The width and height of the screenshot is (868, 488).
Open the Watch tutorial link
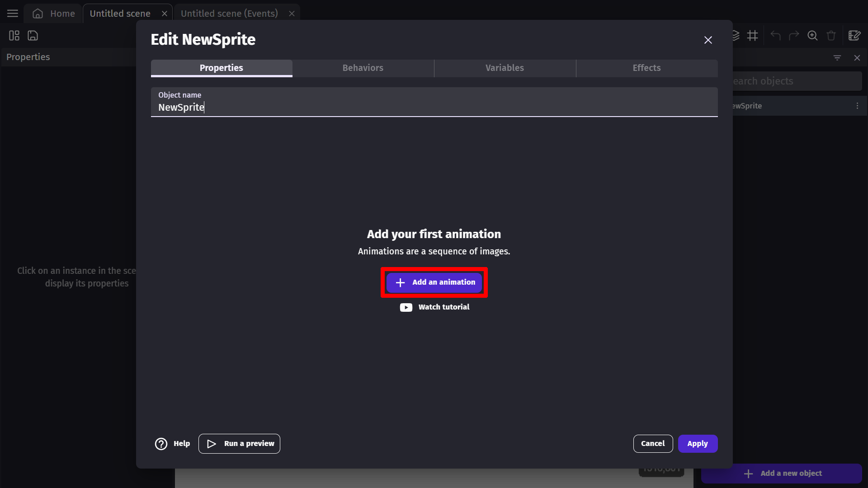click(x=434, y=307)
